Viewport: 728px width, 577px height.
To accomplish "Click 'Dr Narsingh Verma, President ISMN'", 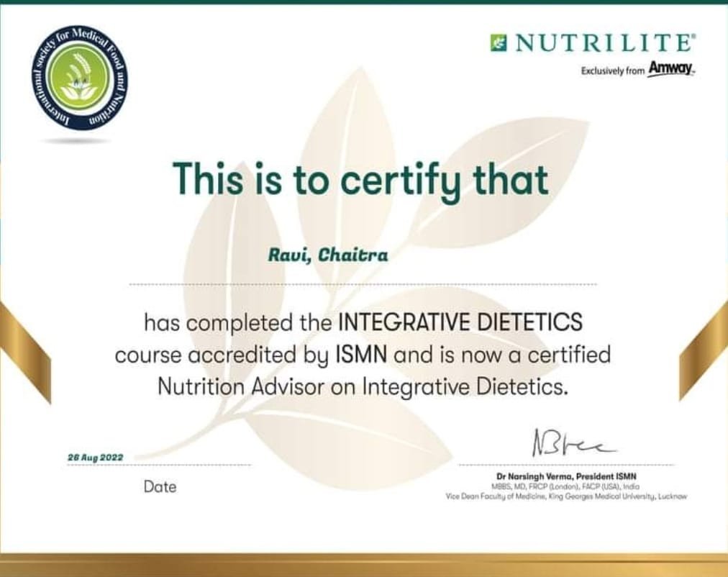I will click(566, 476).
